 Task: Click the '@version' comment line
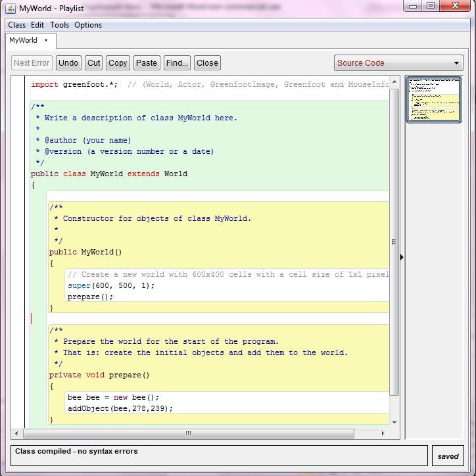[x=125, y=151]
